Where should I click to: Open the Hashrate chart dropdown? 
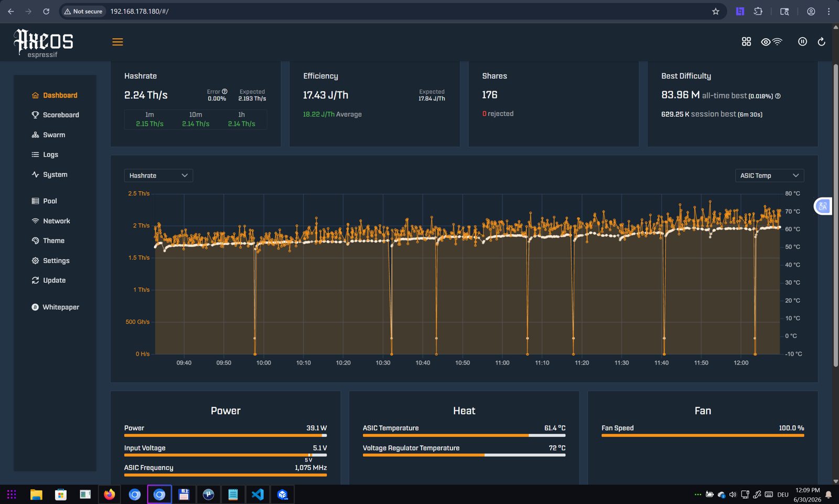point(158,176)
